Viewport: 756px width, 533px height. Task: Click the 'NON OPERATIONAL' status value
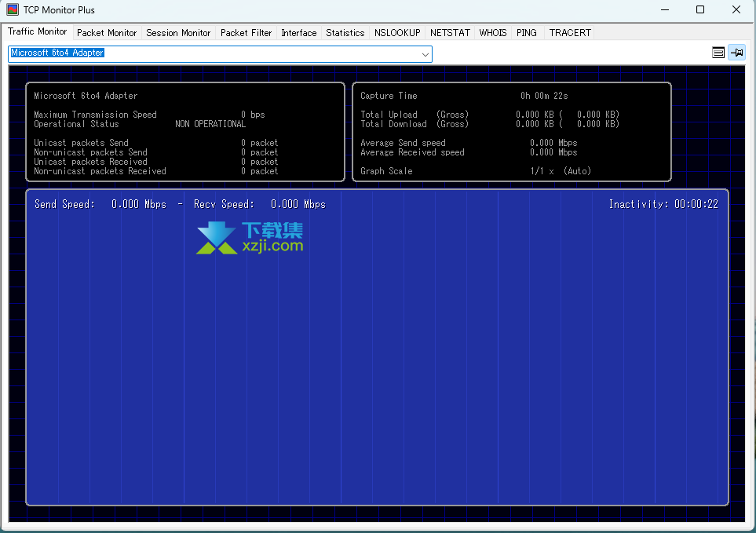click(210, 124)
